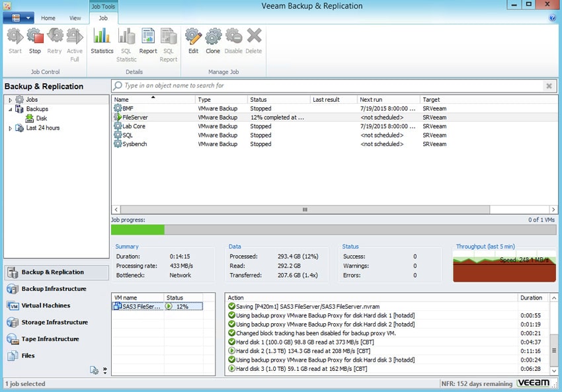Screen dimensions: 562x392
Task: Edit the selected job
Action: (193, 41)
